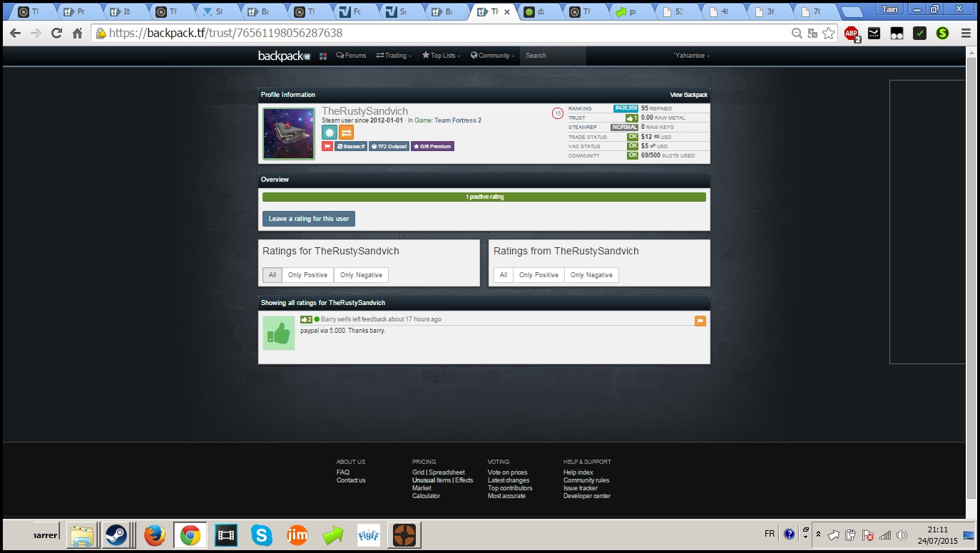Viewport: 980px width, 553px height.
Task: Click the grid squares icon beside backpack.tf logo
Action: pyautogui.click(x=323, y=56)
